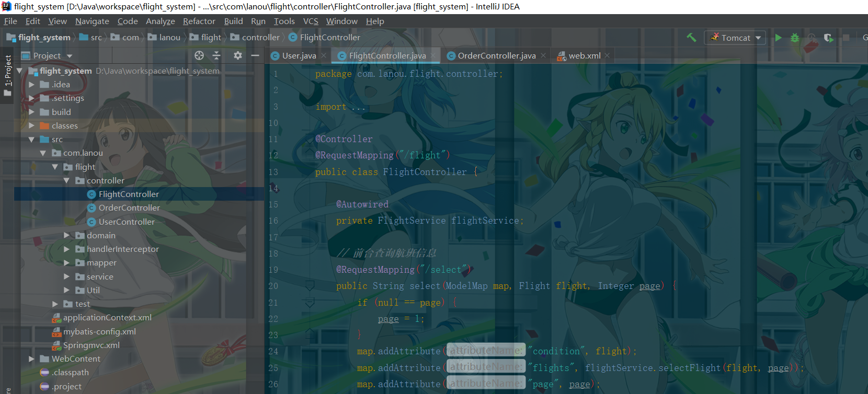Select the .project file
This screenshot has width=868, height=394.
tap(61, 386)
